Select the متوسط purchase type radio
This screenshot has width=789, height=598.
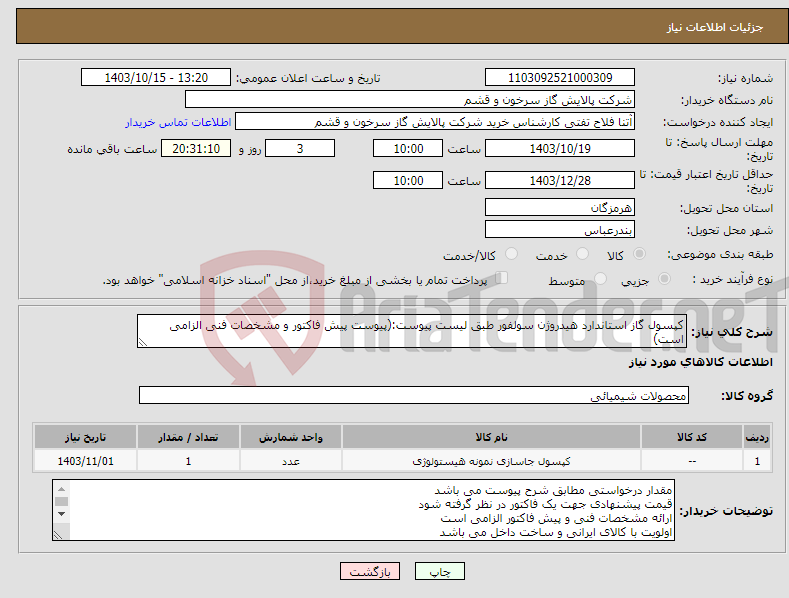pyautogui.click(x=600, y=278)
